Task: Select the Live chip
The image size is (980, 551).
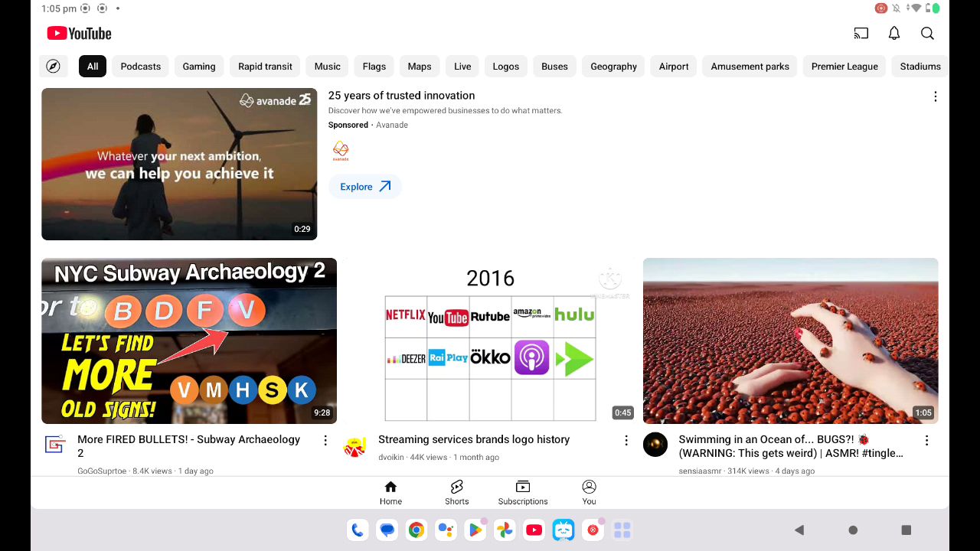Action: (x=462, y=67)
